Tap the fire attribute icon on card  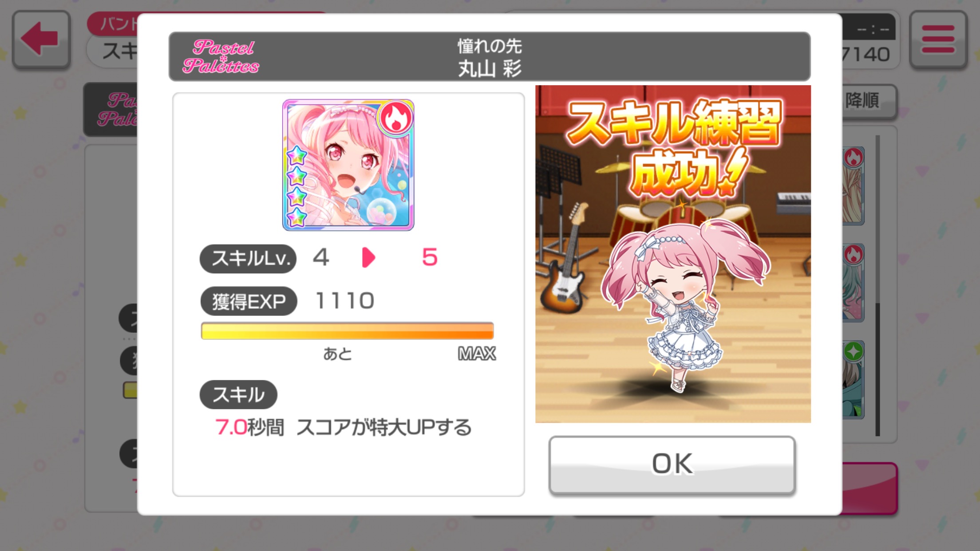tap(395, 118)
